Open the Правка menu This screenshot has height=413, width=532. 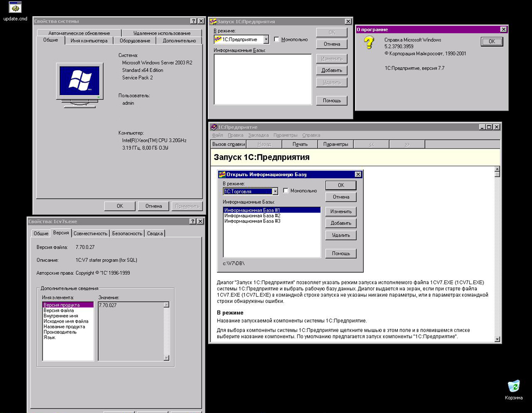[235, 135]
